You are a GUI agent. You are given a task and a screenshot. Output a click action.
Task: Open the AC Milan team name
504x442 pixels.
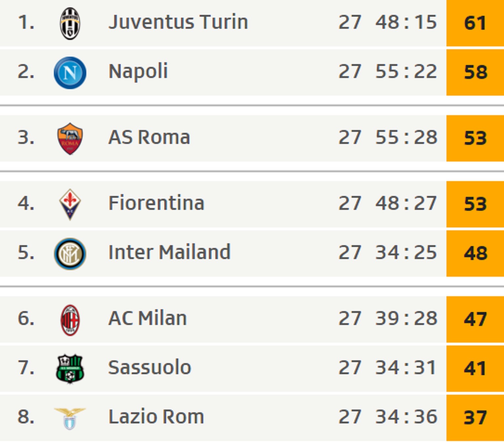[x=148, y=318]
